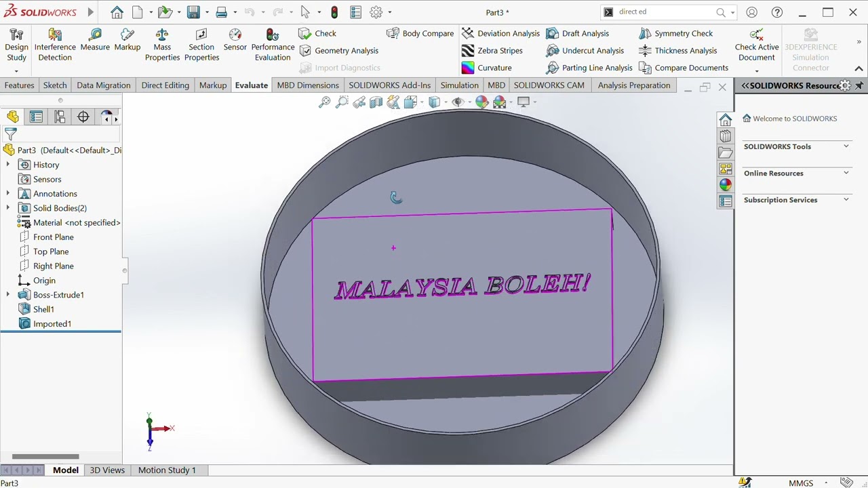Select the Shell1 feature
868x488 pixels.
click(43, 309)
